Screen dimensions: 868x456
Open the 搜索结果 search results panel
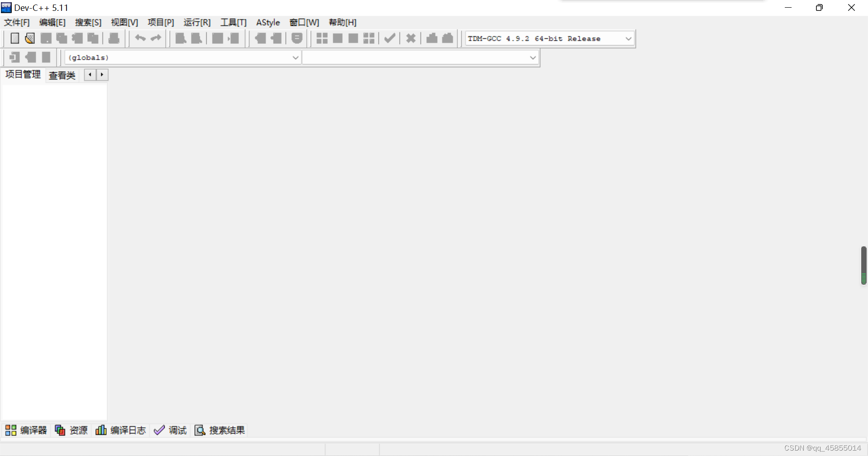click(x=219, y=430)
